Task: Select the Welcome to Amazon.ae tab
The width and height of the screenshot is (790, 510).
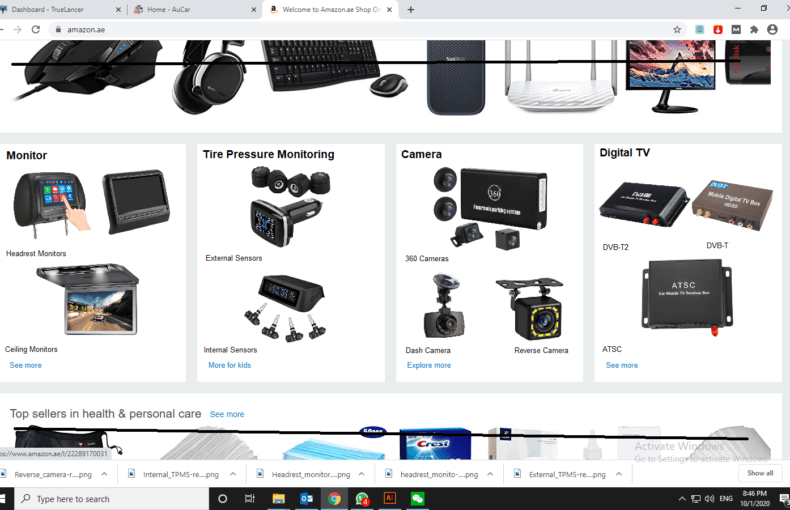Action: [x=330, y=10]
